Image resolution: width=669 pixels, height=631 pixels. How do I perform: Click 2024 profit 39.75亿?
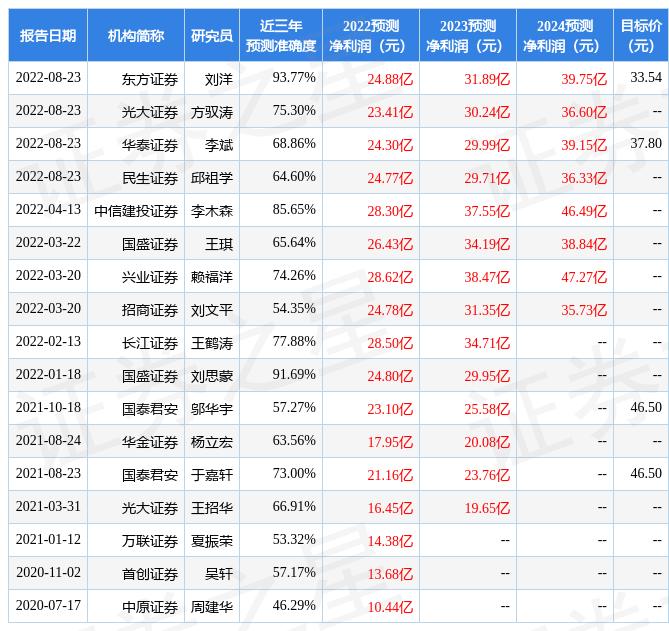click(x=584, y=79)
